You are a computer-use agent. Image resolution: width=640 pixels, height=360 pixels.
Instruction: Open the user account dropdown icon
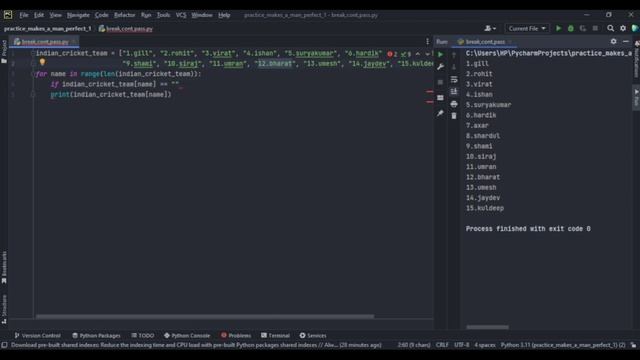490,28
